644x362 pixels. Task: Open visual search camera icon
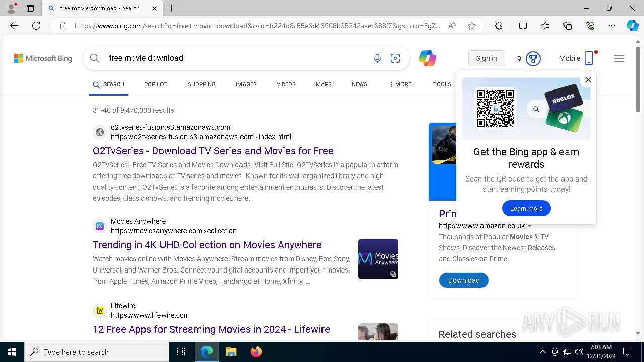pos(395,58)
